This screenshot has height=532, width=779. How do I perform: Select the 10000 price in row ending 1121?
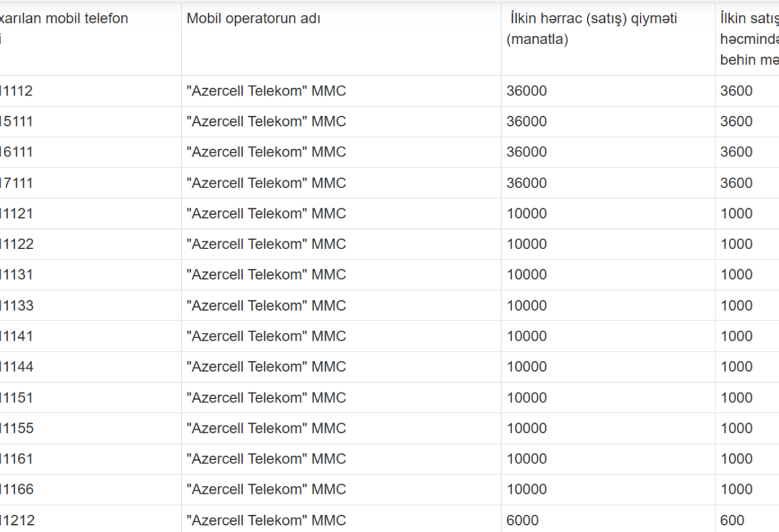tap(526, 213)
